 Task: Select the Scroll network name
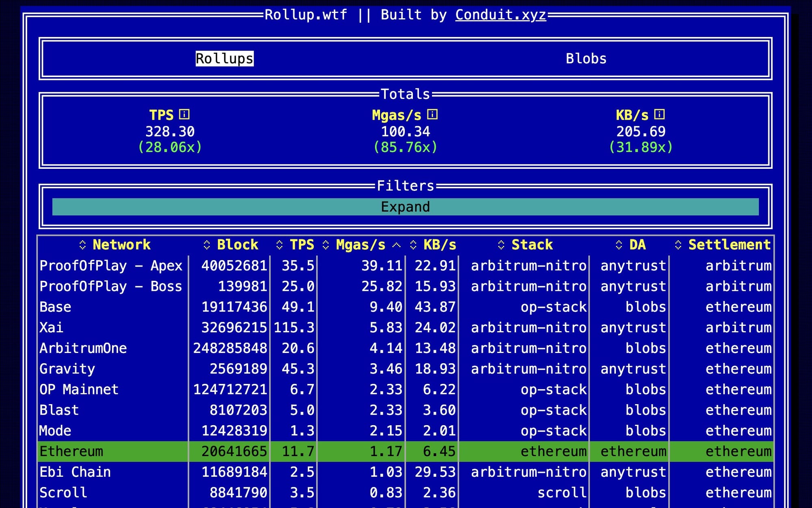tap(63, 493)
